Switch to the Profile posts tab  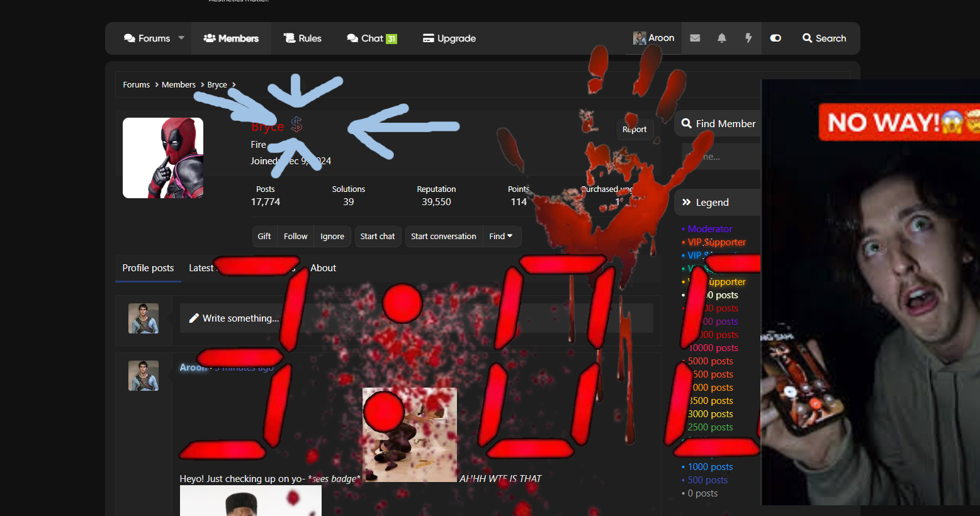pyautogui.click(x=148, y=268)
